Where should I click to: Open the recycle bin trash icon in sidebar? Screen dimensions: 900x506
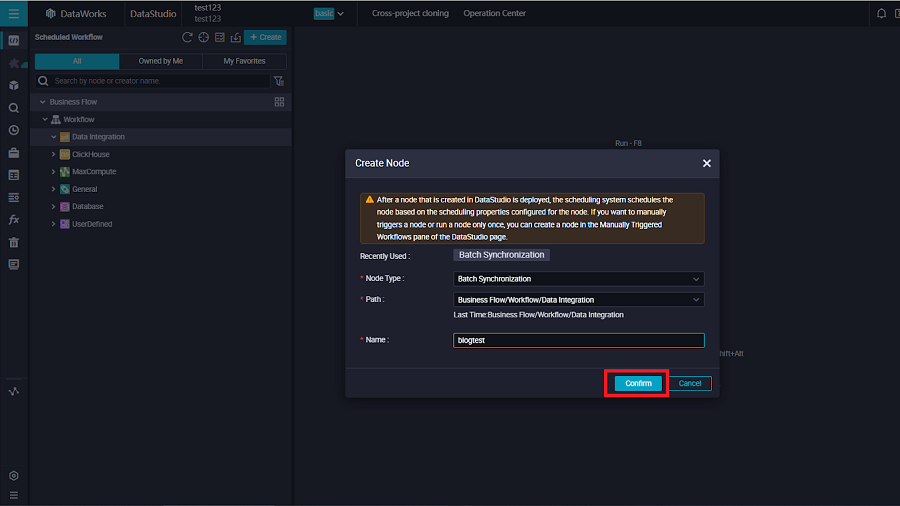[14, 242]
